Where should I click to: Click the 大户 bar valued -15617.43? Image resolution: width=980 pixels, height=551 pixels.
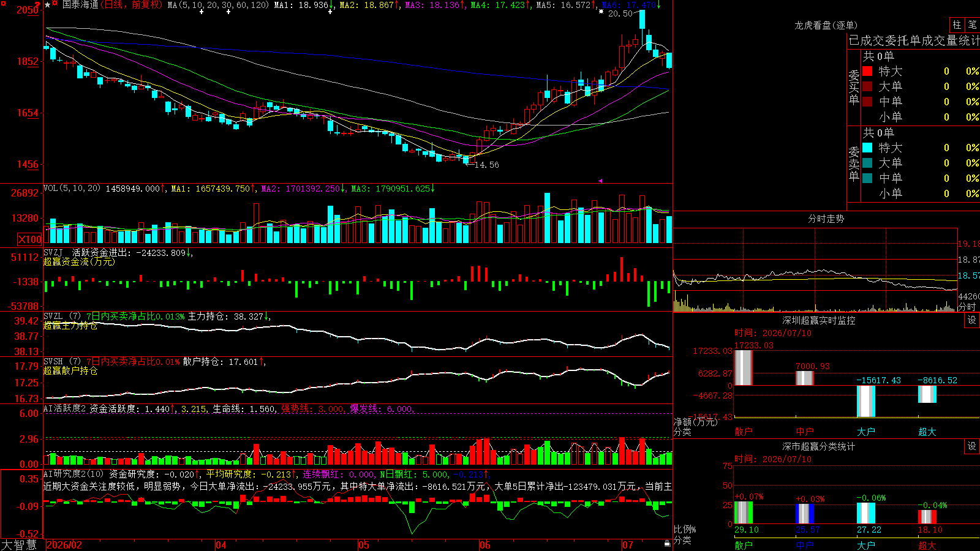coord(866,402)
